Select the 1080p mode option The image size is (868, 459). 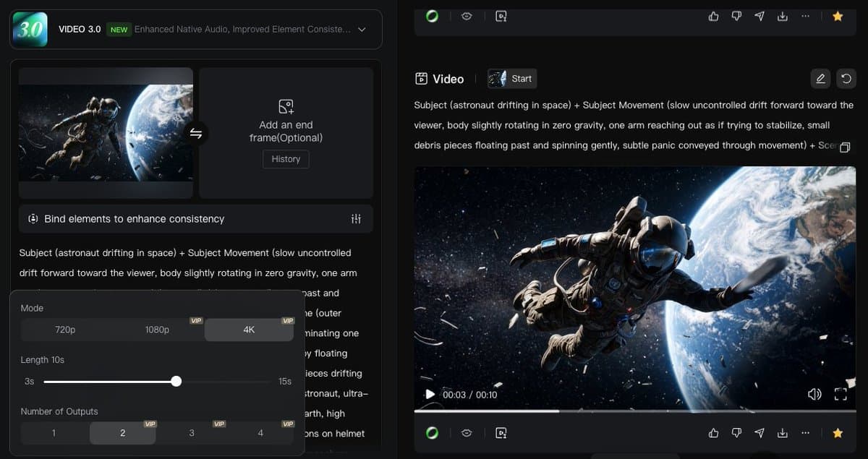click(x=157, y=330)
